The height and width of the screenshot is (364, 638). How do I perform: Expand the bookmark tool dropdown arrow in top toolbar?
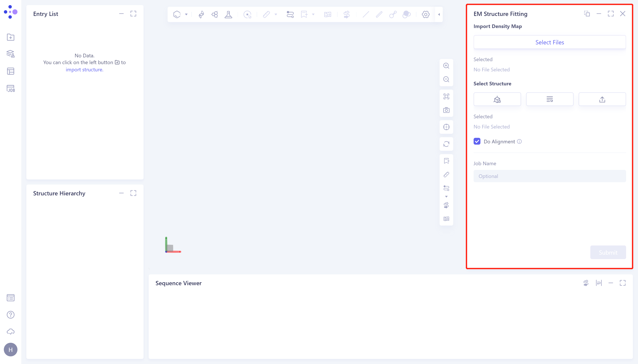pos(313,14)
